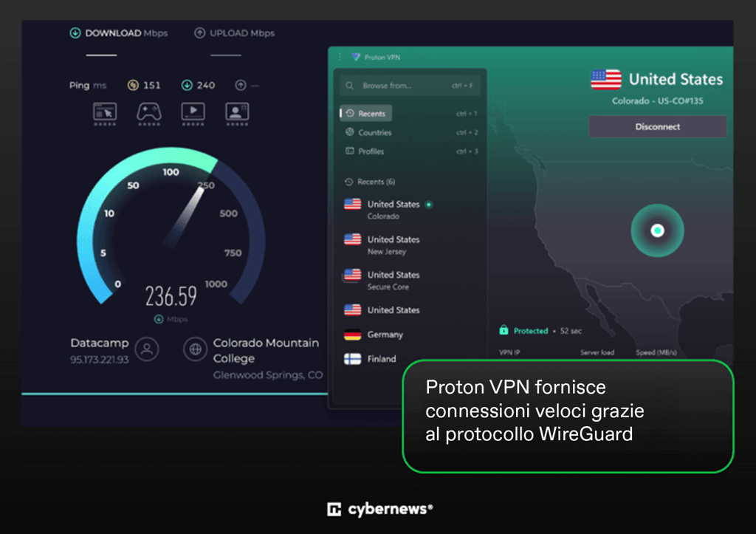Click the Finnish flag icon
The image size is (756, 534).
(x=352, y=359)
